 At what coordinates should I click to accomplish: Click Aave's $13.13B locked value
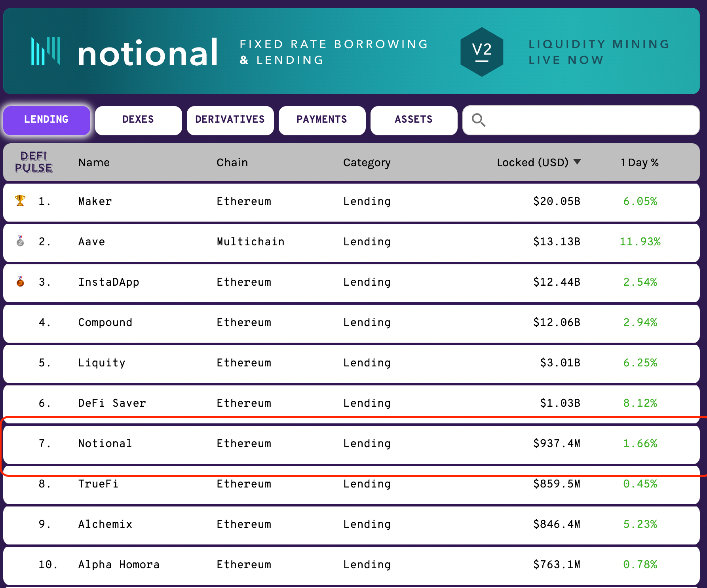click(557, 242)
